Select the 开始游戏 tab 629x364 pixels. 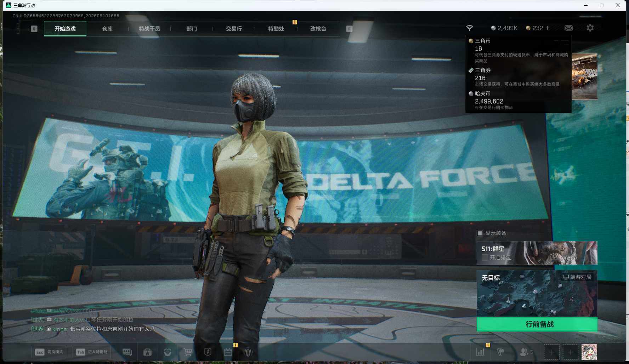point(65,29)
